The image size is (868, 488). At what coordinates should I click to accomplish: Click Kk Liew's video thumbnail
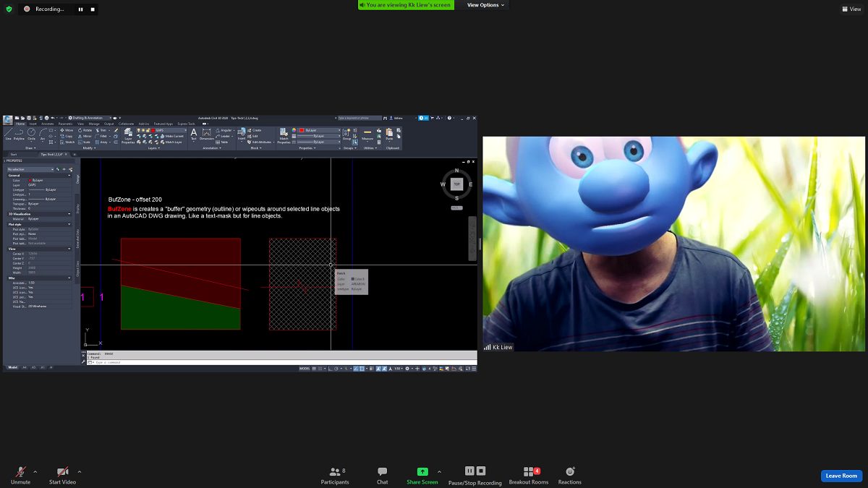coord(674,244)
